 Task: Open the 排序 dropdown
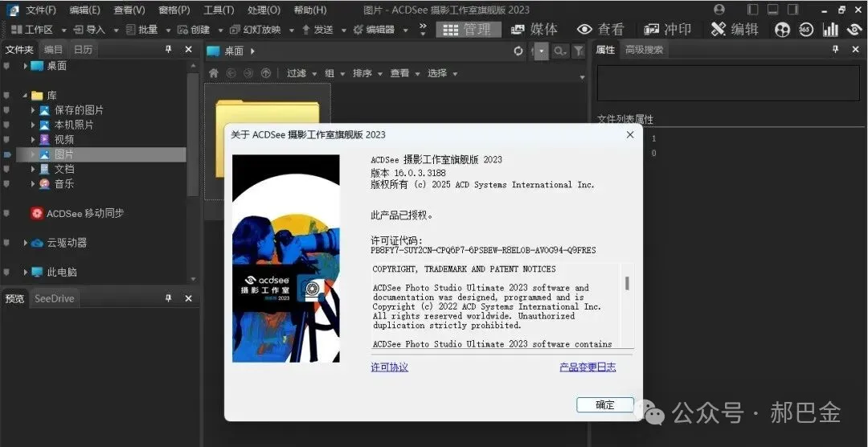pyautogui.click(x=367, y=73)
